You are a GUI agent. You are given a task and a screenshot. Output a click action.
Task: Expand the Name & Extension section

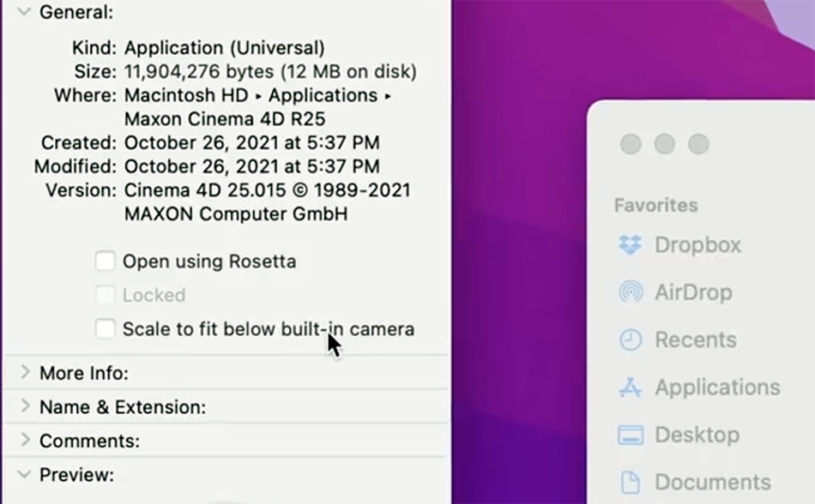click(x=24, y=406)
